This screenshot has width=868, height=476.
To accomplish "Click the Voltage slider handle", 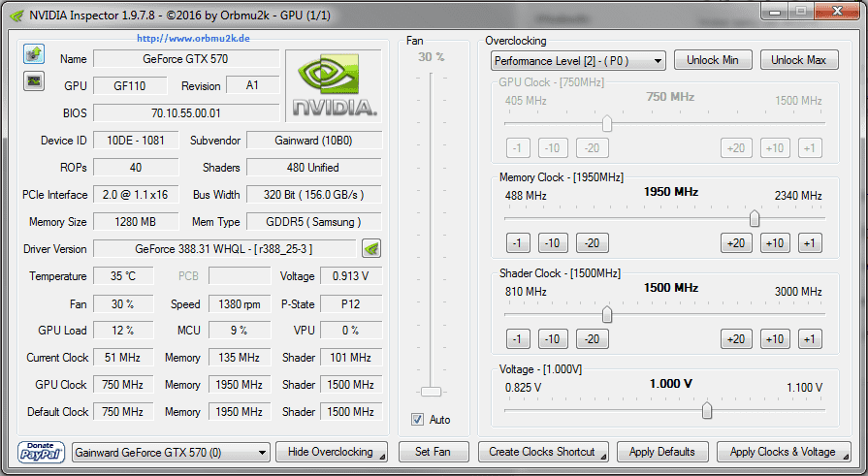I will pos(707,411).
